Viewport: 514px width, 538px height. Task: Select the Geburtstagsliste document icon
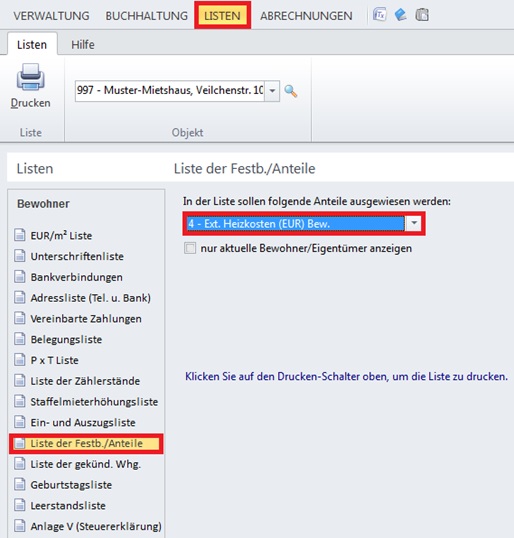pos(20,484)
